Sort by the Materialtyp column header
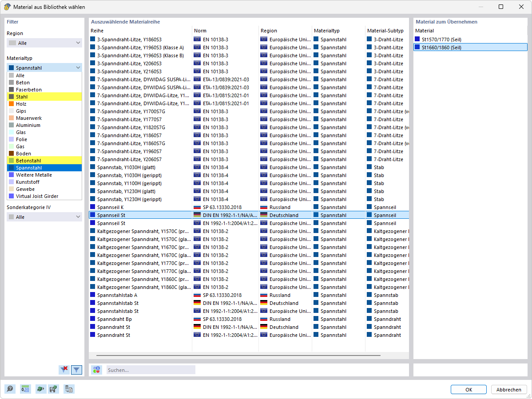The image size is (532, 399). (339, 31)
